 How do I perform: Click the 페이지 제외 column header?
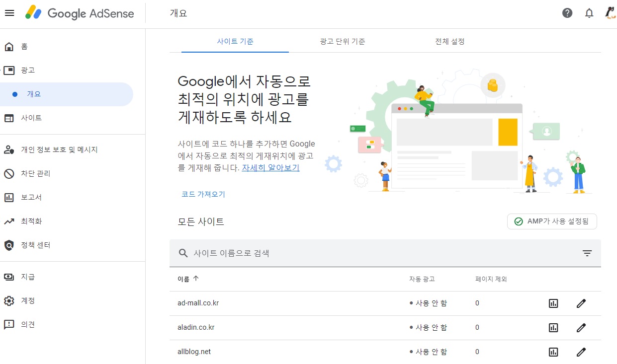[x=491, y=279]
